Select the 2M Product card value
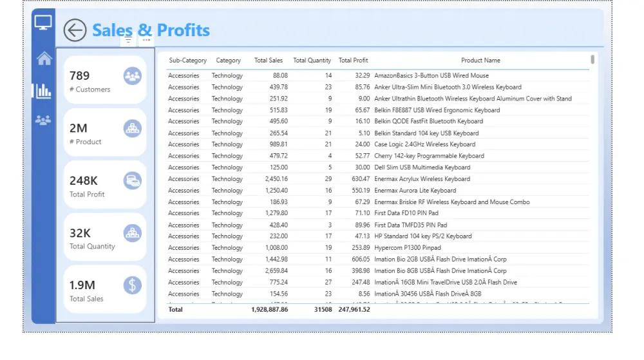Viewport: 644px width, 360px height. click(78, 128)
